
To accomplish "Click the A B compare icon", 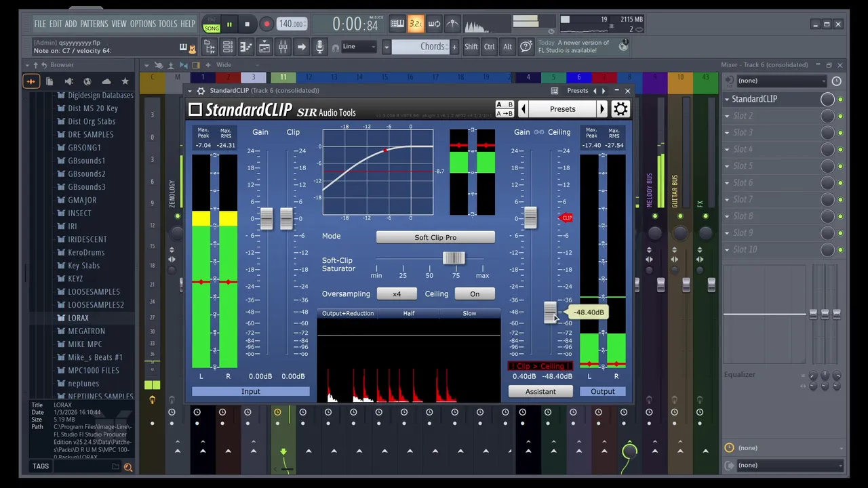I will click(505, 105).
